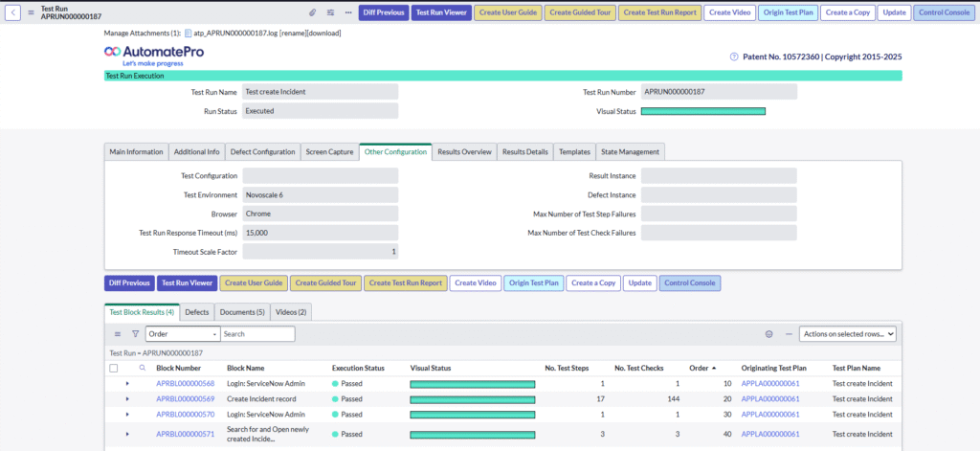Download the log attachment
980x451 pixels.
pyautogui.click(x=322, y=34)
